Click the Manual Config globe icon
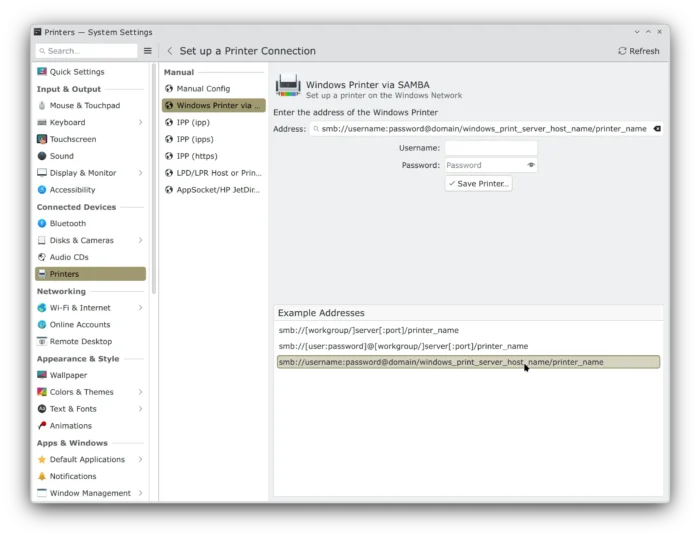This screenshot has height=539, width=700. point(169,88)
